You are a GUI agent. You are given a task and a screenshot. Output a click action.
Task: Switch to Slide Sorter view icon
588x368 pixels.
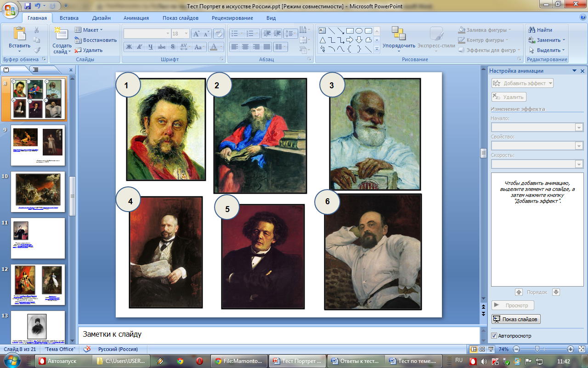482,349
